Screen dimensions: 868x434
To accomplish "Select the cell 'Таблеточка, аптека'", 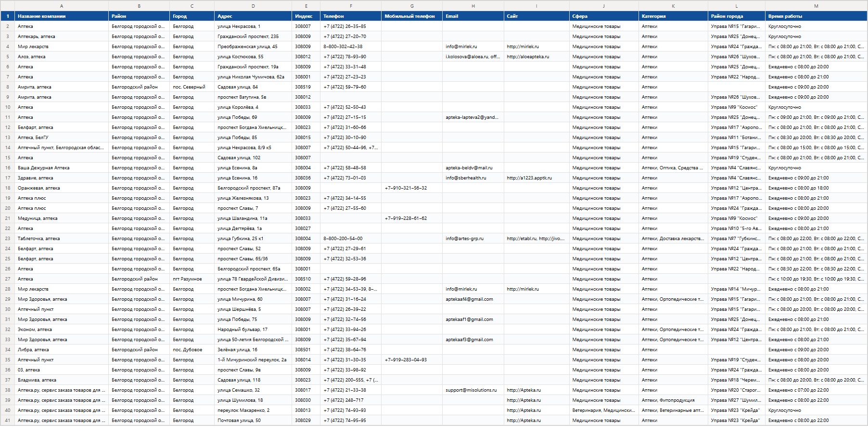I will pos(62,239).
